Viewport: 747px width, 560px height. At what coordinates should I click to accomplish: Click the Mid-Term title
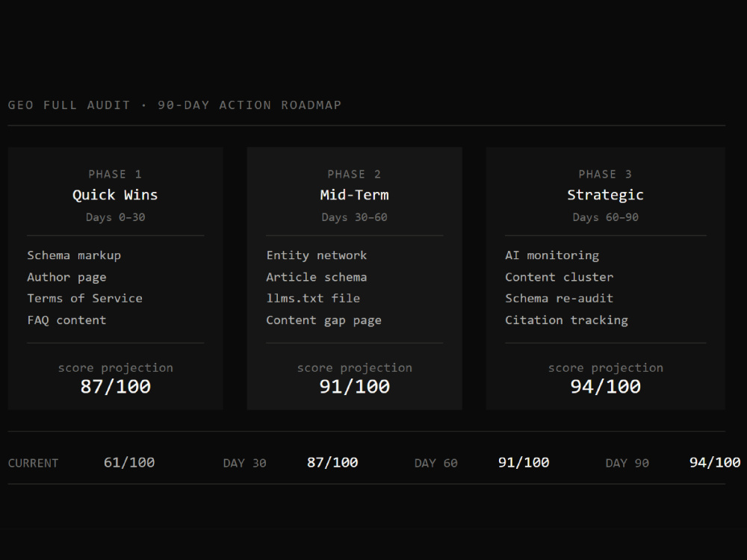pyautogui.click(x=354, y=195)
